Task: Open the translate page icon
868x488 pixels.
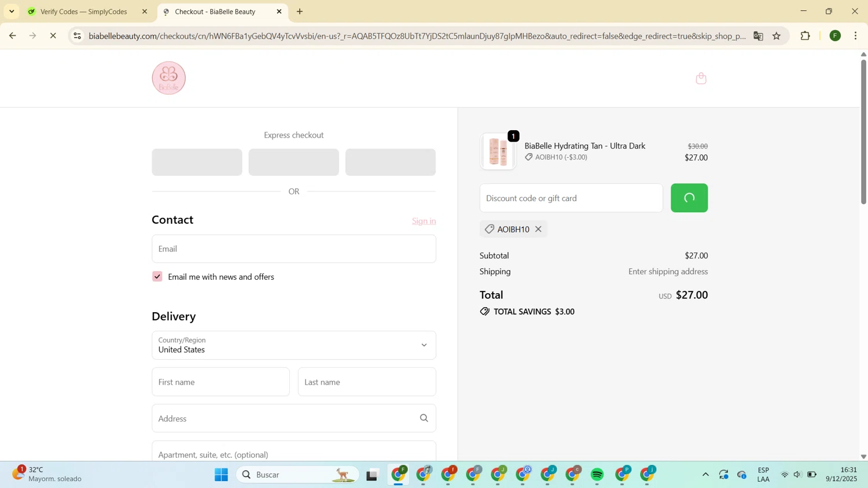Action: point(758,36)
